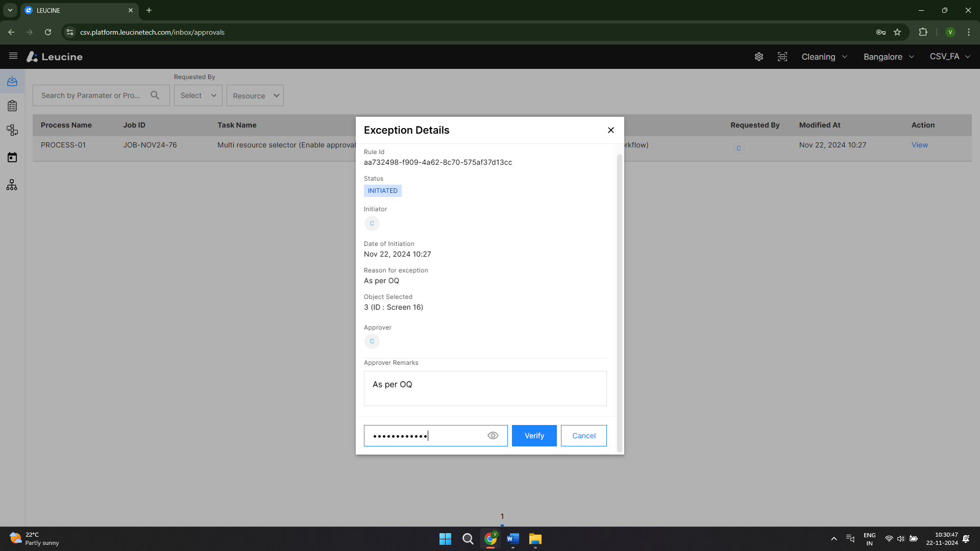The image size is (980, 551).
Task: Open the clock and date on taskbar
Action: click(942, 539)
